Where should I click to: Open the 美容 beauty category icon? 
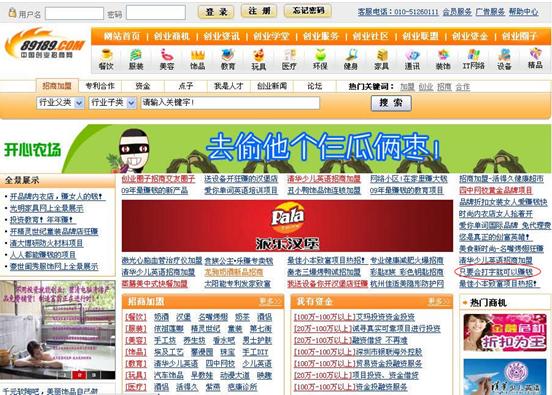tap(167, 59)
